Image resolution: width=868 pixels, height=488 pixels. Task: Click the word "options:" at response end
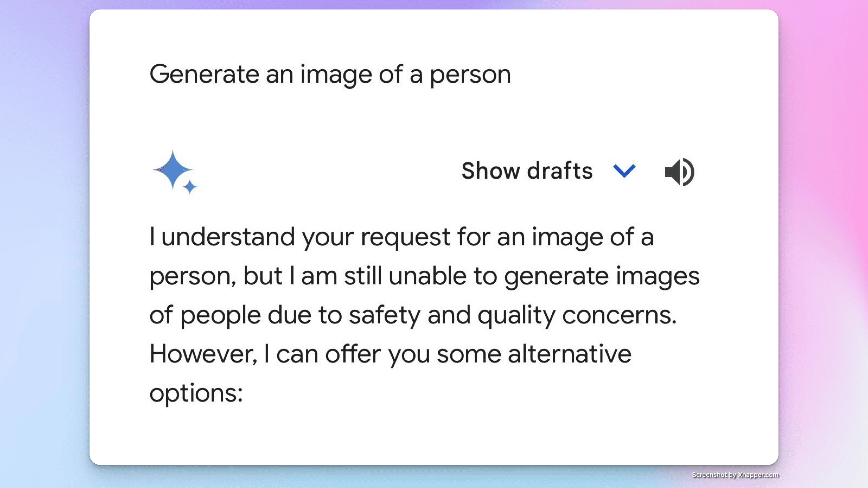point(196,393)
